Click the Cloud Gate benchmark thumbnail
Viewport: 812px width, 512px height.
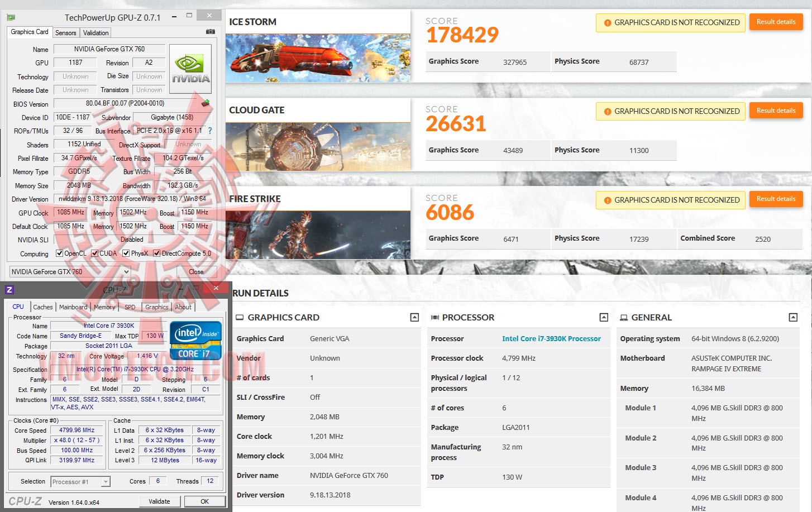click(x=318, y=146)
